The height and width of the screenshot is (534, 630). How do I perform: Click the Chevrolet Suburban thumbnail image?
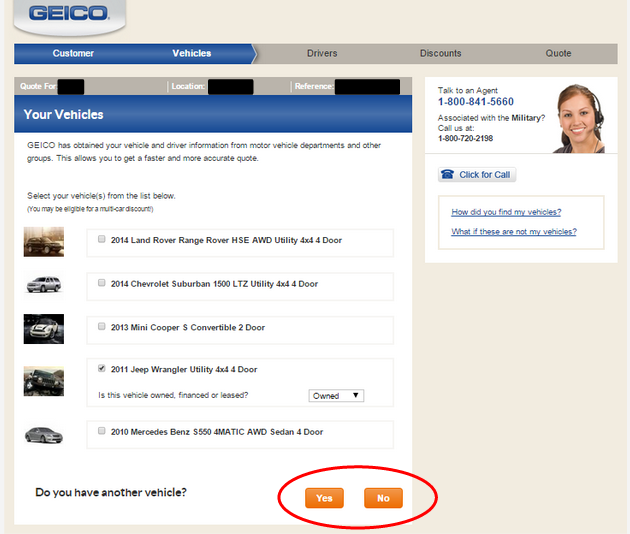44,285
